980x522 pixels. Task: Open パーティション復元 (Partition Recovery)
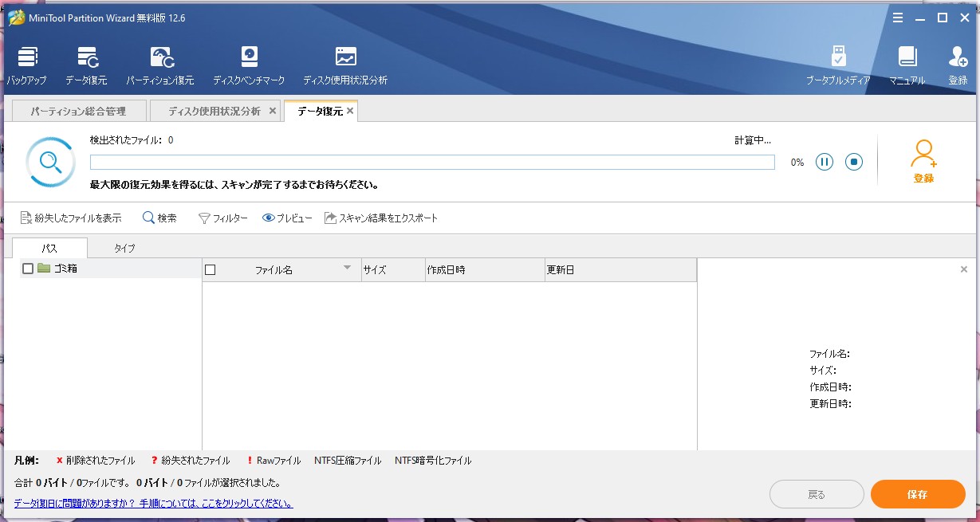pyautogui.click(x=160, y=65)
